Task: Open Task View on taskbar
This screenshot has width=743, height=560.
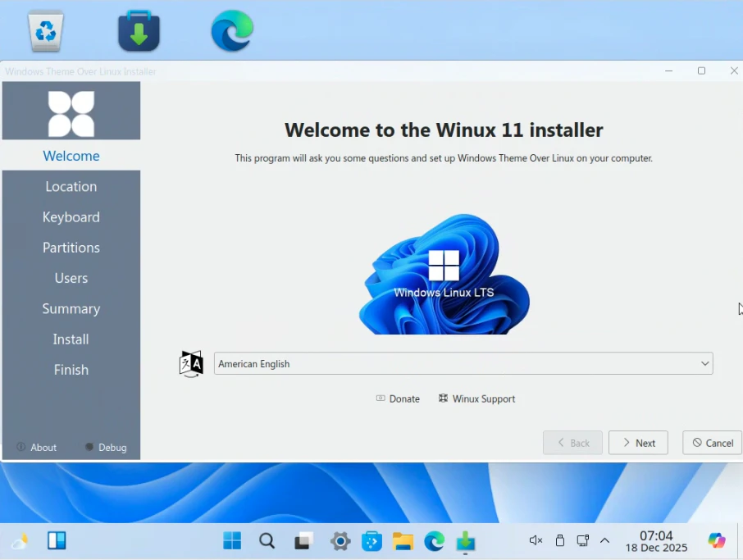Action: (303, 540)
